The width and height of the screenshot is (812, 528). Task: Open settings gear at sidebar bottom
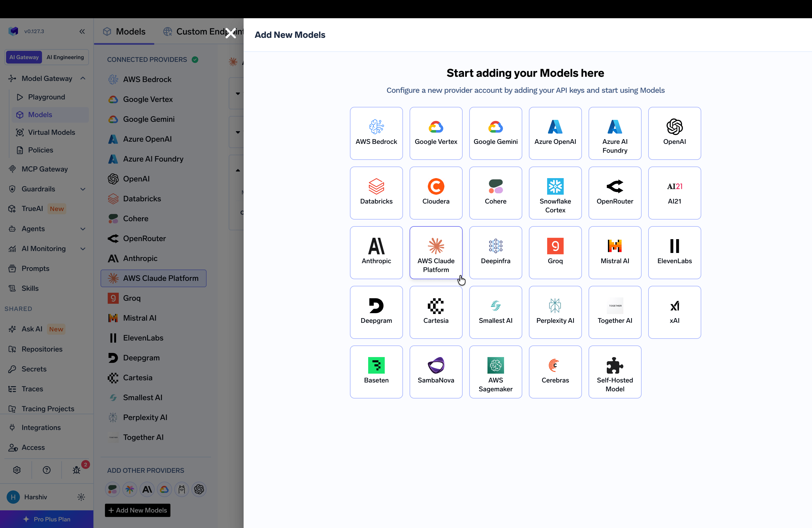(17, 470)
